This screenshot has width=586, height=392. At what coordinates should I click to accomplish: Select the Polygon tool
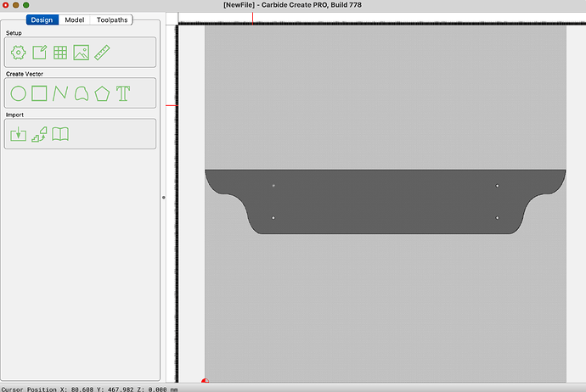(102, 93)
